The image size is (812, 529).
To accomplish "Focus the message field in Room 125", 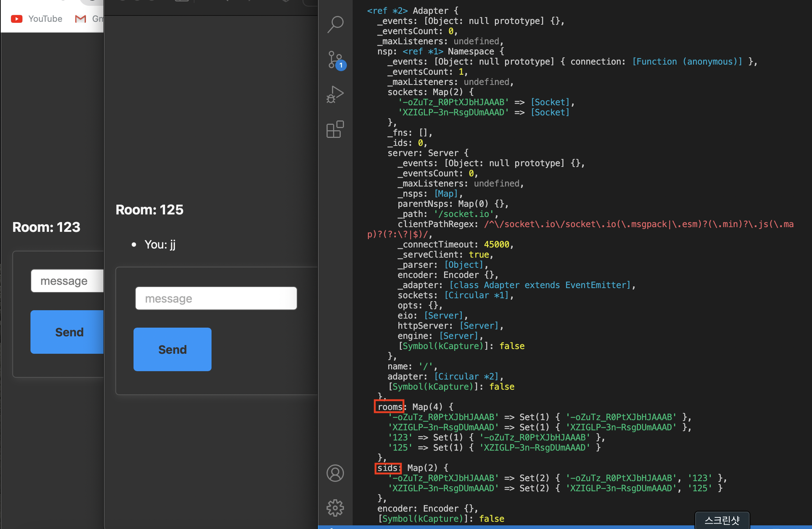I will 216,299.
